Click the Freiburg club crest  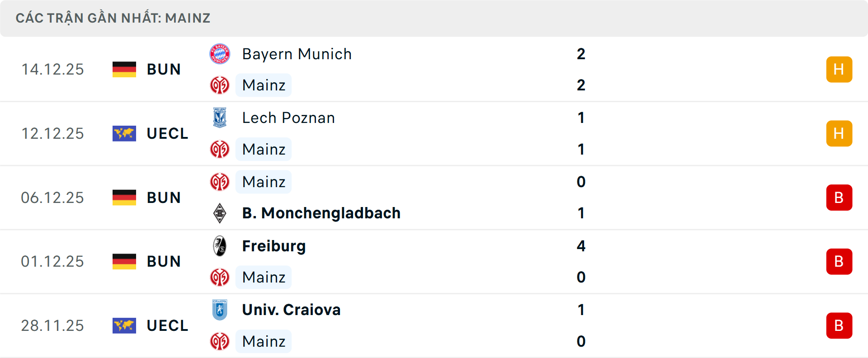click(220, 246)
